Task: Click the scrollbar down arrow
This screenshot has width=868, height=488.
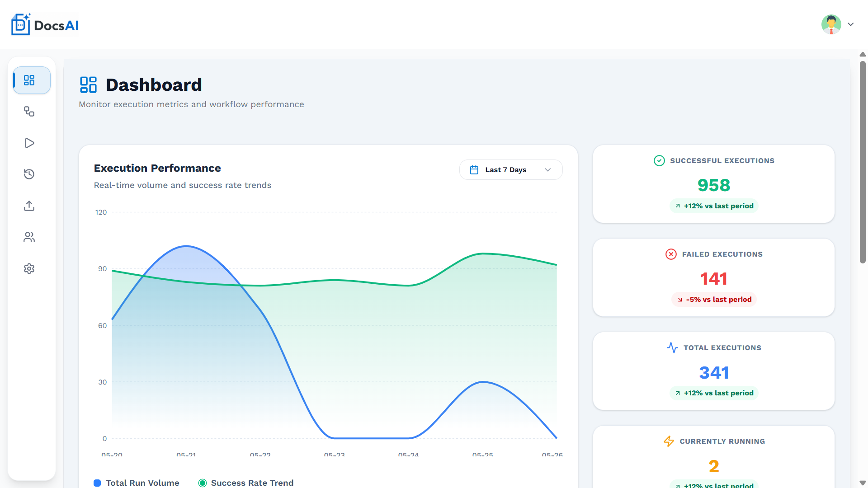Action: pyautogui.click(x=863, y=483)
